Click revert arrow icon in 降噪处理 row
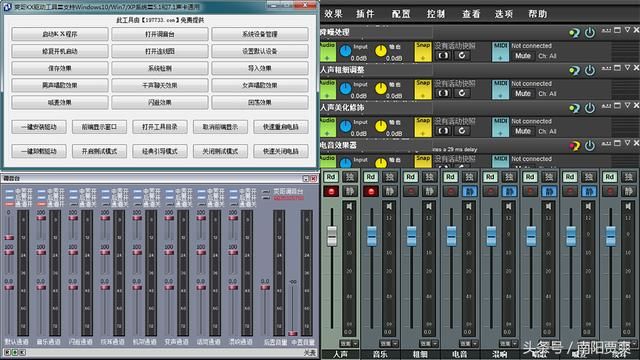640x360 pixels. [462, 56]
